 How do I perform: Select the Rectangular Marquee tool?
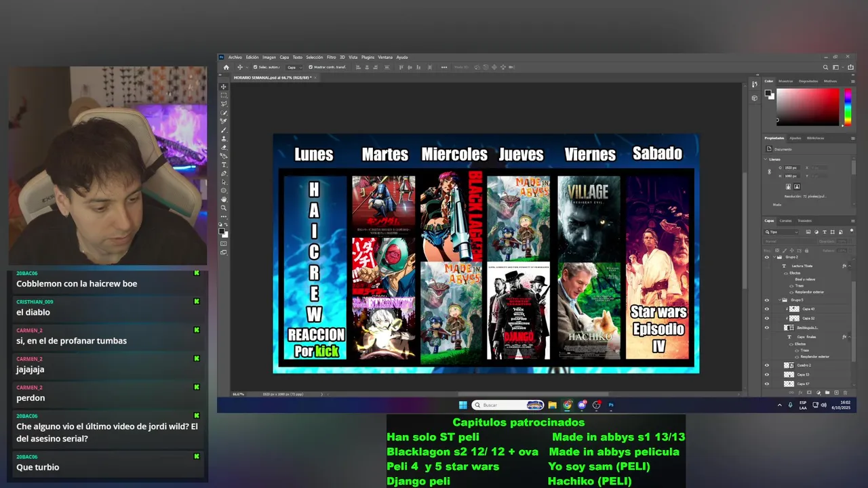tap(223, 96)
